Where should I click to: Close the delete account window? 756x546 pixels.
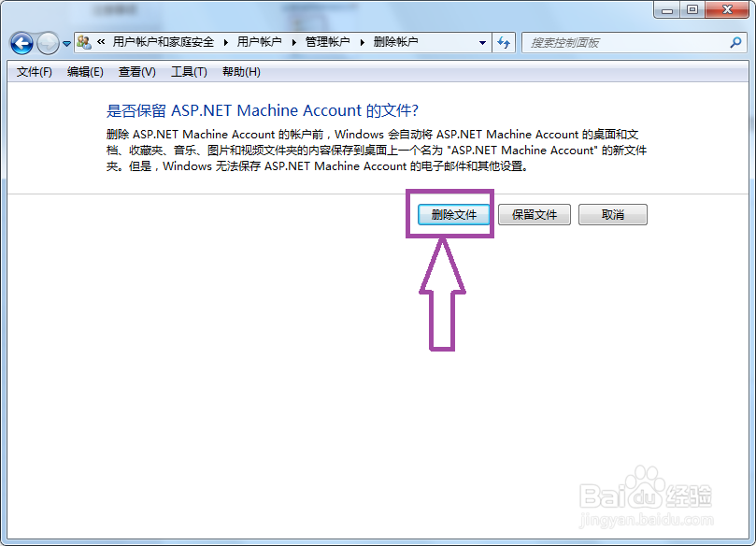(x=727, y=9)
